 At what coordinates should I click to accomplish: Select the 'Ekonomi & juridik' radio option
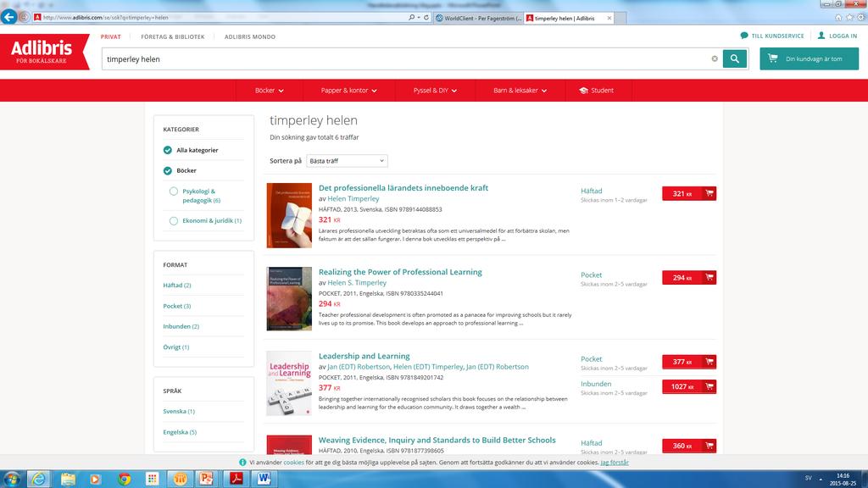174,221
